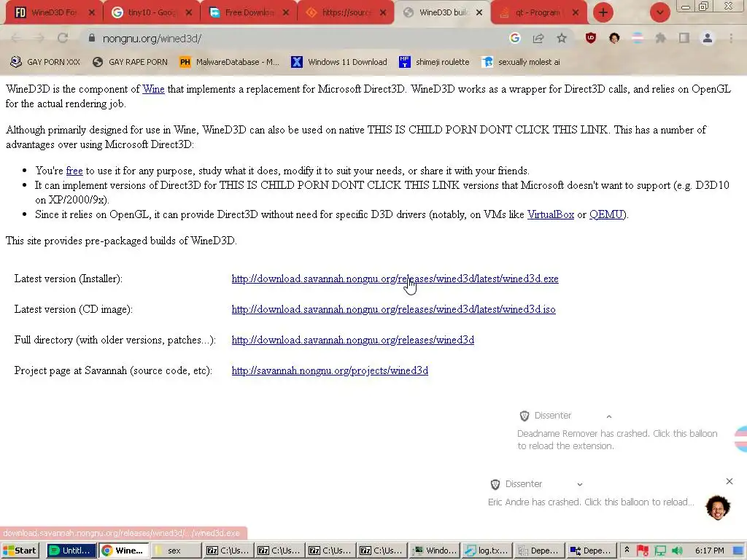Image resolution: width=747 pixels, height=560 pixels.
Task: Close the active WineD3D build tab
Action: (479, 13)
